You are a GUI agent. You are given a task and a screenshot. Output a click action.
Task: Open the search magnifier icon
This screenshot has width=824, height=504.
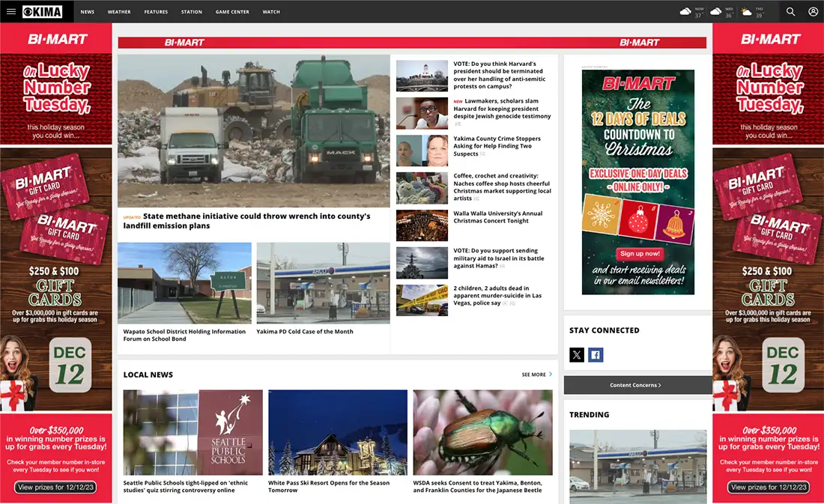click(790, 11)
